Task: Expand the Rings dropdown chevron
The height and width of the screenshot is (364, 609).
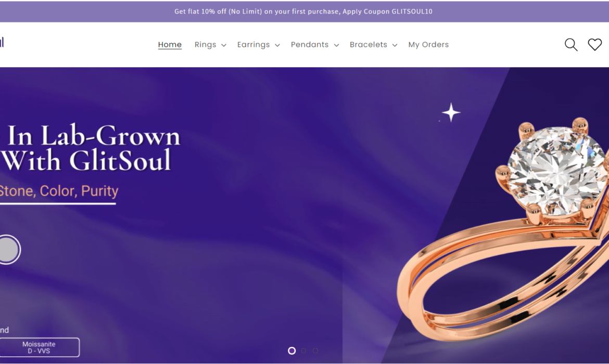Action: 224,45
